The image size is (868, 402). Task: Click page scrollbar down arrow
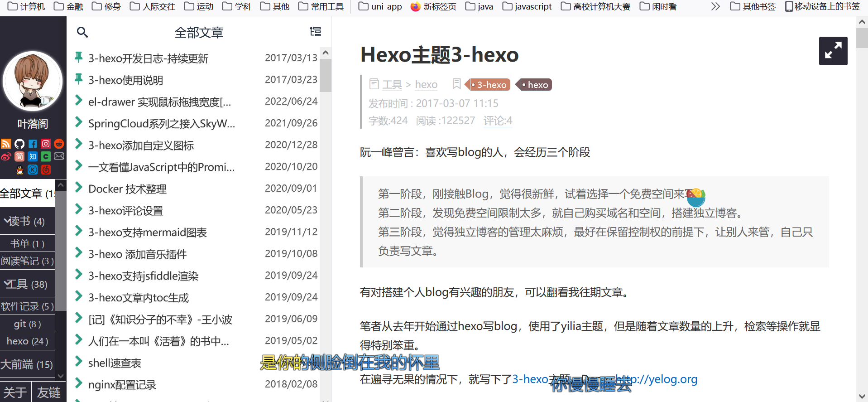pos(862,396)
